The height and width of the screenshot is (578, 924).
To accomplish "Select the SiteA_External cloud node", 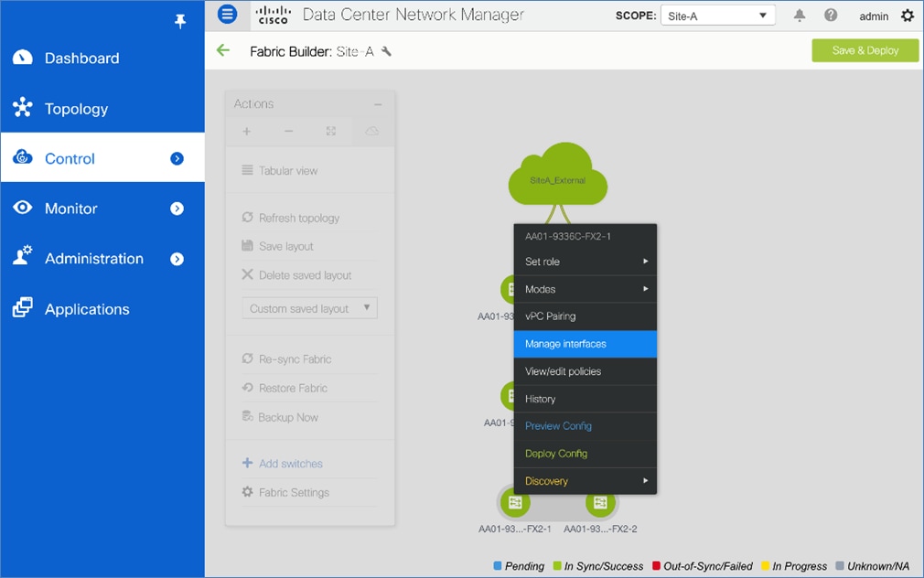I will click(x=557, y=177).
